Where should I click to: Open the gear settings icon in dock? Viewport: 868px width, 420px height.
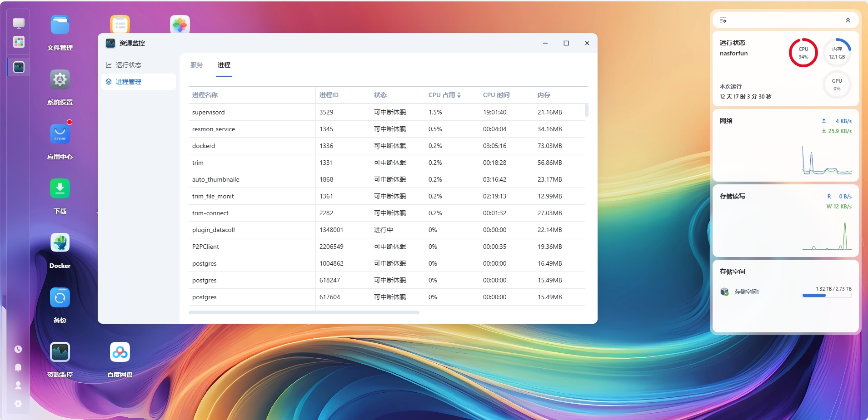pyautogui.click(x=18, y=404)
